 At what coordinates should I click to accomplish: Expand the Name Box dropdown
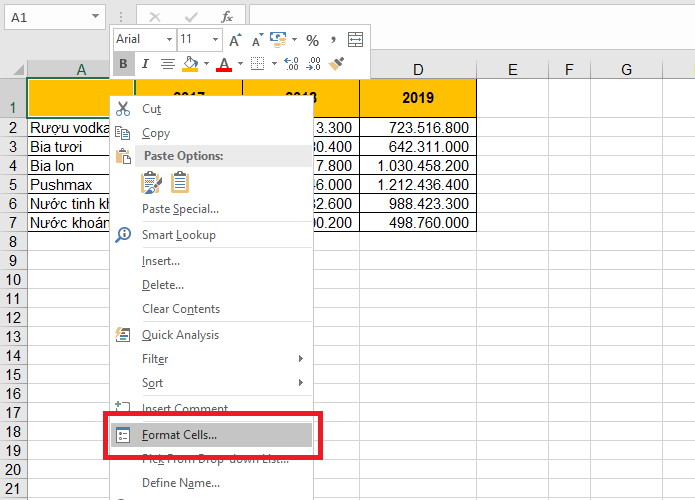tap(95, 17)
